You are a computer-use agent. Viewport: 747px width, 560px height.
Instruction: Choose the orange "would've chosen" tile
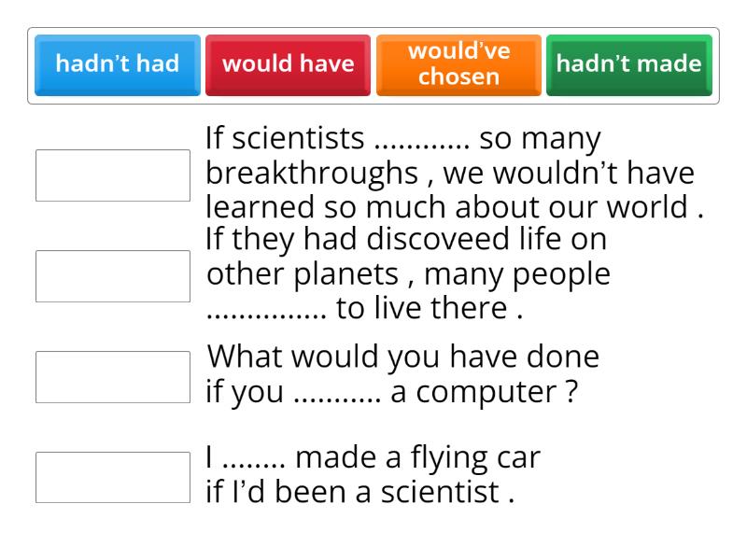tap(458, 64)
